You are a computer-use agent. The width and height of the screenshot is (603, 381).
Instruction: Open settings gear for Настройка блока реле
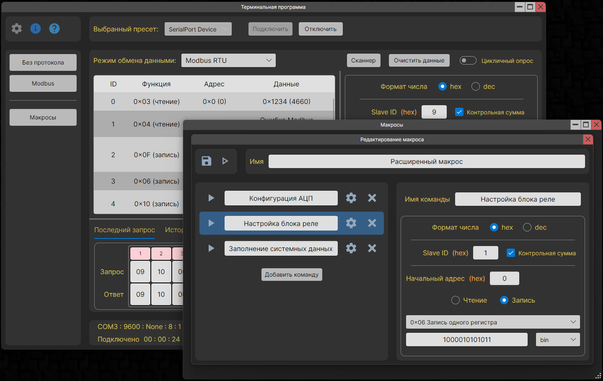[351, 223]
